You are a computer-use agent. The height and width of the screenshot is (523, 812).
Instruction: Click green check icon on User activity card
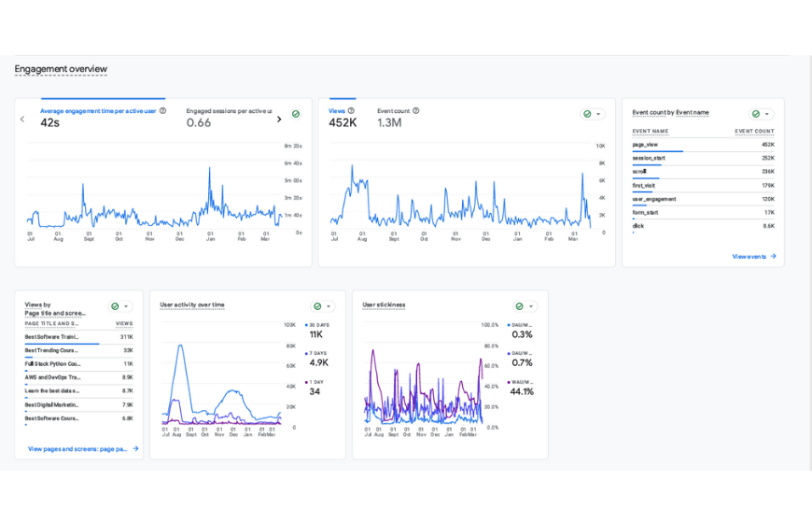(x=317, y=306)
